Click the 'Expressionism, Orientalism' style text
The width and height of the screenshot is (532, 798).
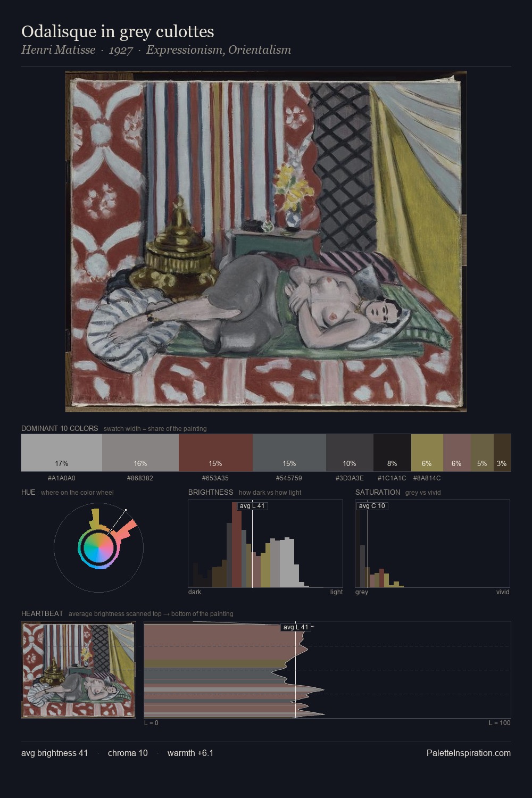[219, 50]
